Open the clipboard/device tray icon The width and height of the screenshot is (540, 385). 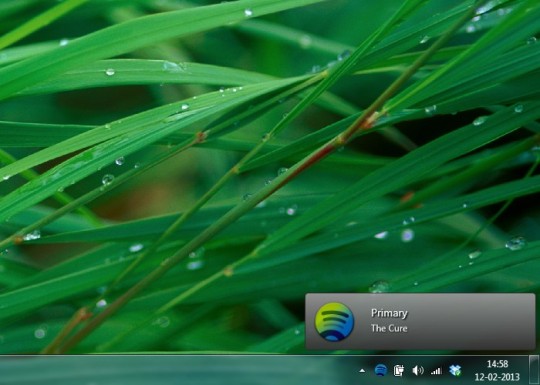399,371
